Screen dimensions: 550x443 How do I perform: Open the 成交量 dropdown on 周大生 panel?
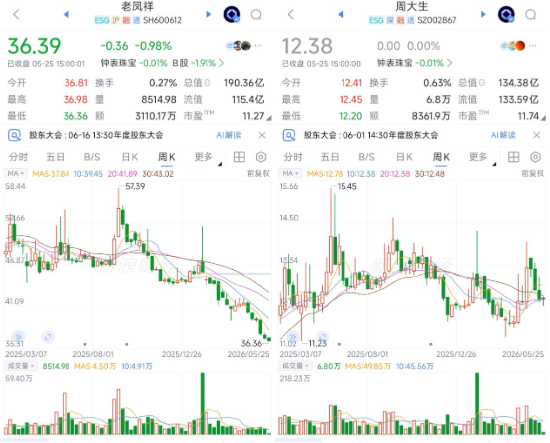pyautogui.click(x=295, y=366)
